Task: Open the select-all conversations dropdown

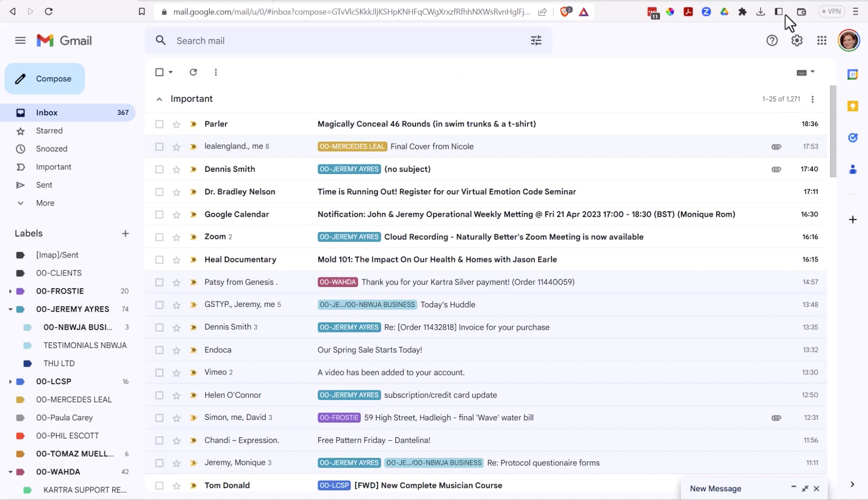Action: click(x=170, y=72)
